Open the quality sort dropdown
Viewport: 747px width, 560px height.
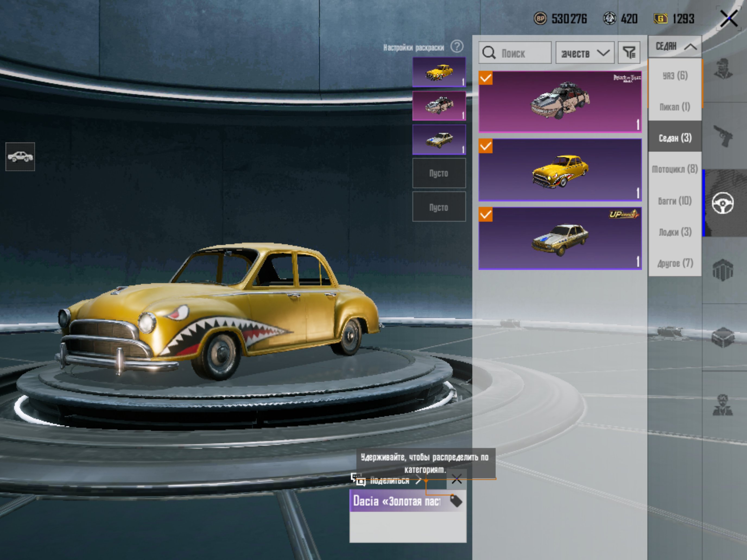(585, 53)
